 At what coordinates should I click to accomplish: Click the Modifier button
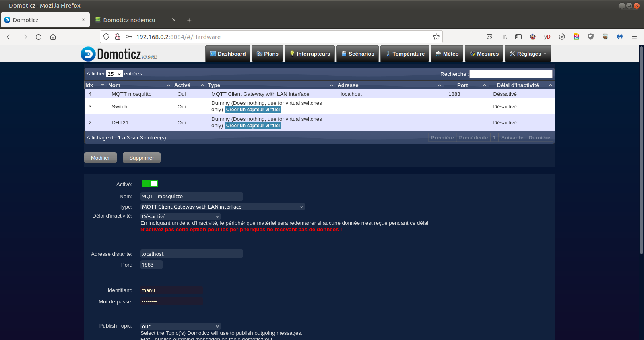[x=100, y=158]
